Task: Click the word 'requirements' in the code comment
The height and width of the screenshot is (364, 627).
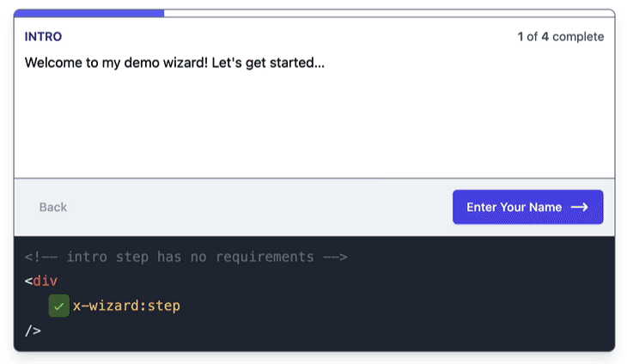Action: tap(265, 257)
